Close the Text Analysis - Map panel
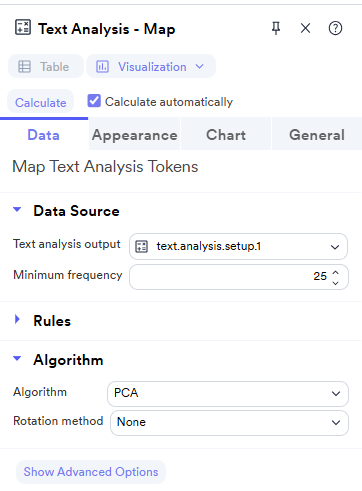Screen dimensions: 362x491 coord(305,28)
